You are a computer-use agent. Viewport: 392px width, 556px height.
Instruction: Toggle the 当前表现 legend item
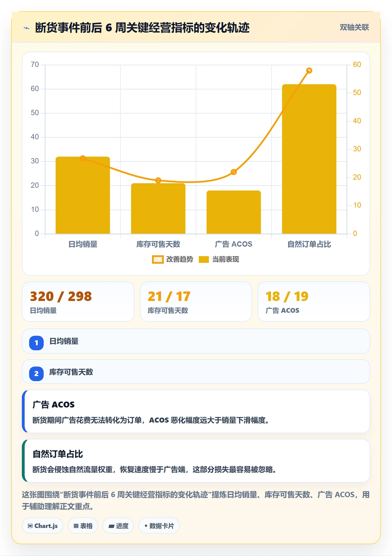219,260
